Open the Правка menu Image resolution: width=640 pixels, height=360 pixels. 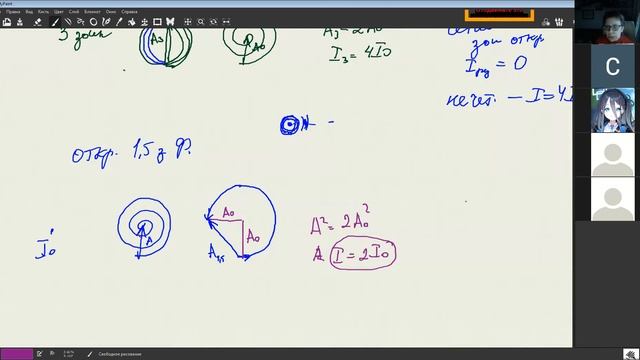[13, 12]
